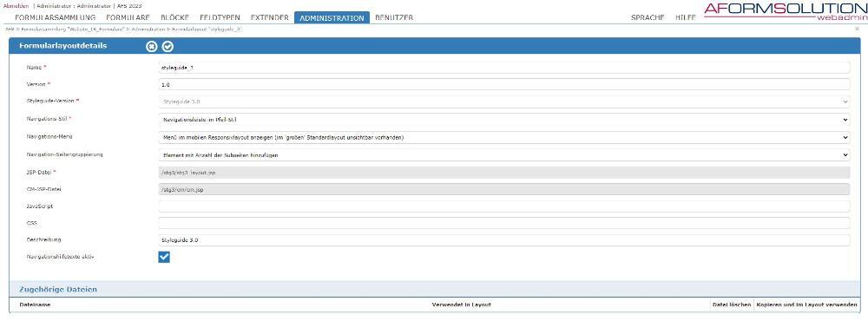Open the SPRACHE menu

(648, 17)
